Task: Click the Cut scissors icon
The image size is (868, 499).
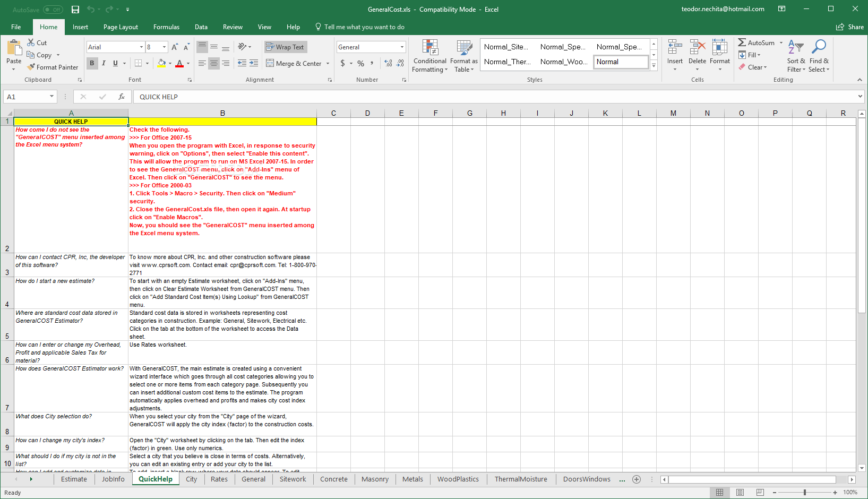Action: coord(31,42)
